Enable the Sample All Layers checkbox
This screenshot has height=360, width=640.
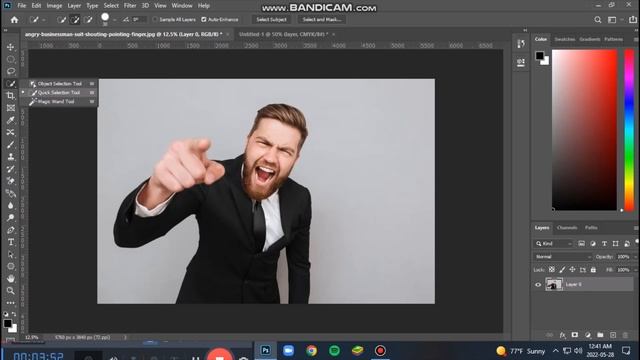[155, 20]
